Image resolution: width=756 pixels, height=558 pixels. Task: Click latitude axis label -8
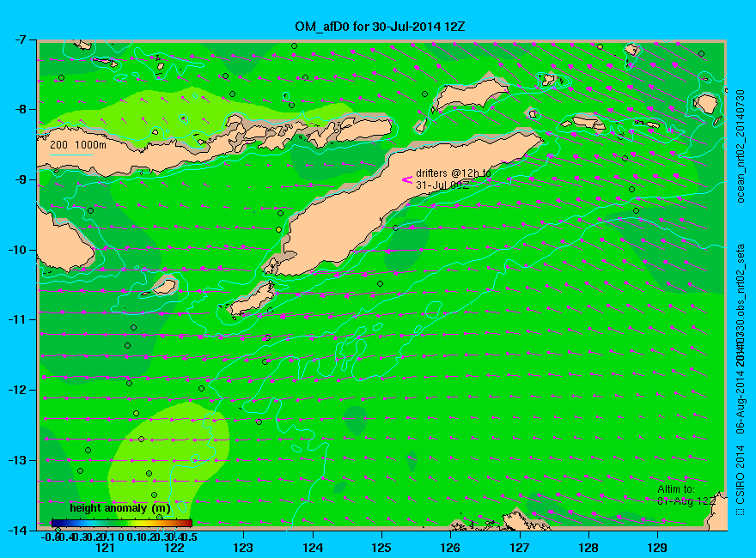[20, 109]
